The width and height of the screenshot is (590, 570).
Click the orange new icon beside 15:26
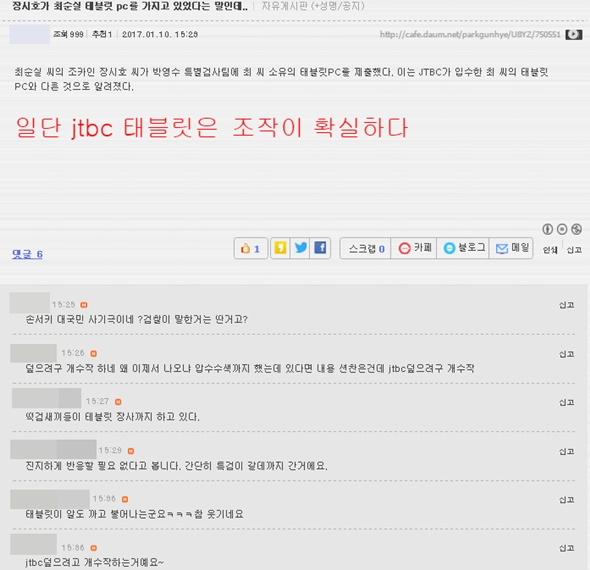click(x=94, y=354)
